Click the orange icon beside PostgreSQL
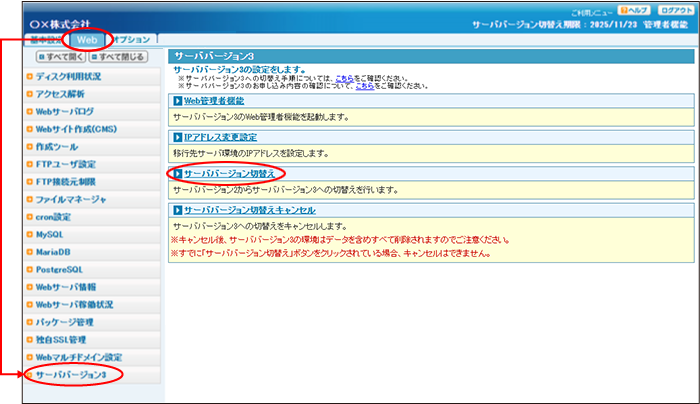This screenshot has height=404, width=700. 30,269
